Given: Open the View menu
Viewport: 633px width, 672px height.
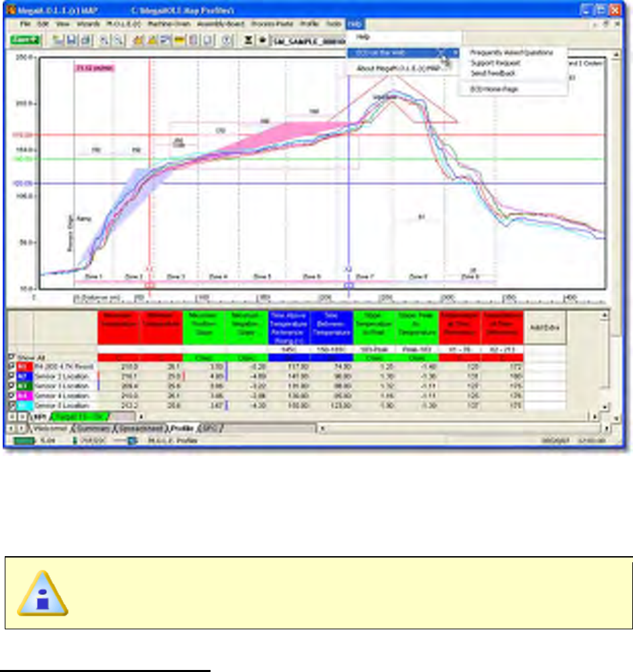Looking at the screenshot, I should (62, 24).
